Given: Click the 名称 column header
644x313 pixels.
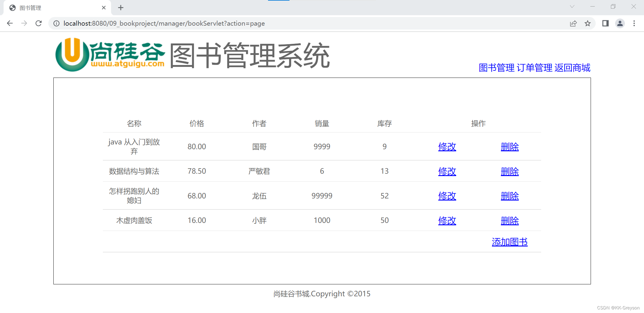Looking at the screenshot, I should (134, 123).
